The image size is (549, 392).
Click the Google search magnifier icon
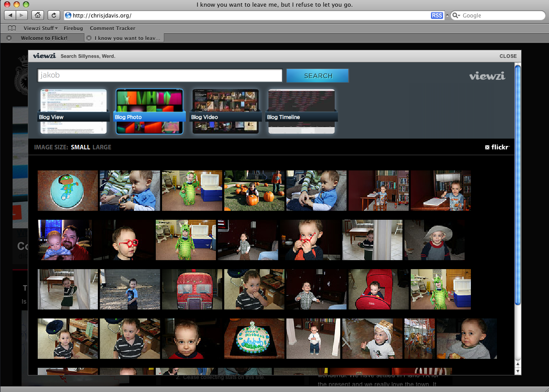click(457, 15)
